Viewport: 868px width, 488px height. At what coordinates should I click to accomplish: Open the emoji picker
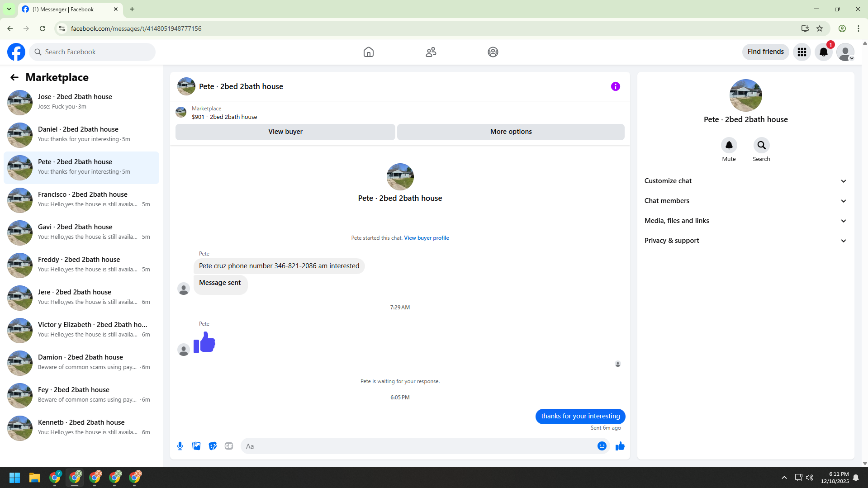point(602,446)
